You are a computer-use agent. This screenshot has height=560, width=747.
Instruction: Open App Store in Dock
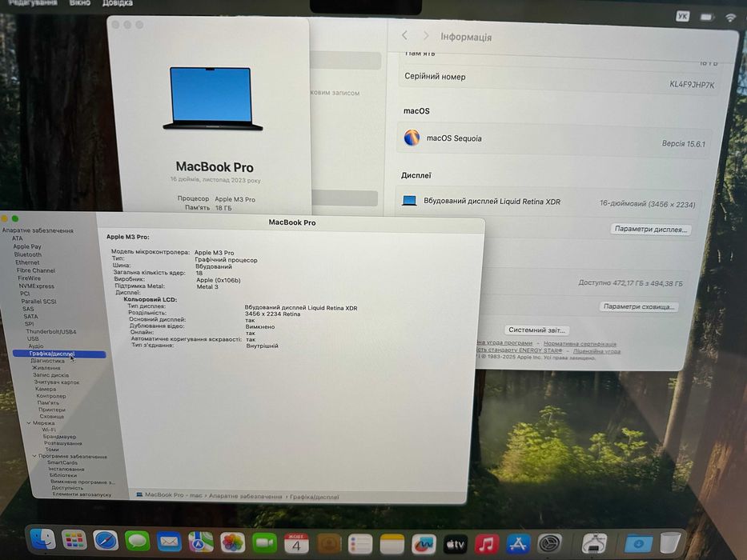click(518, 544)
